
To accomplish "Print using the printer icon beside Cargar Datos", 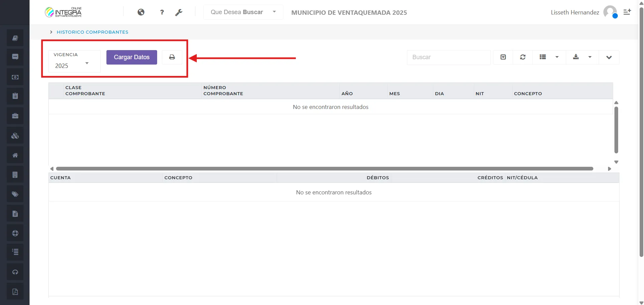I will [x=172, y=57].
